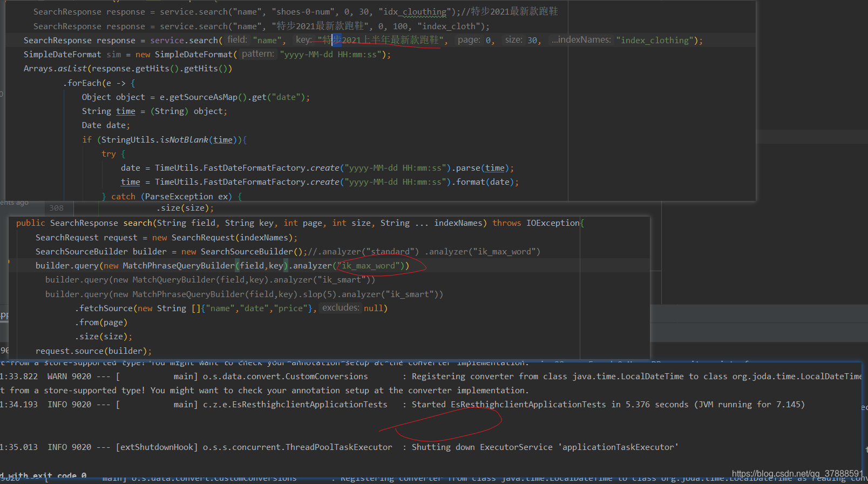
Task: Click "c.z.e.EsResthighclientApplicationTests" logger name in console
Action: pos(295,405)
